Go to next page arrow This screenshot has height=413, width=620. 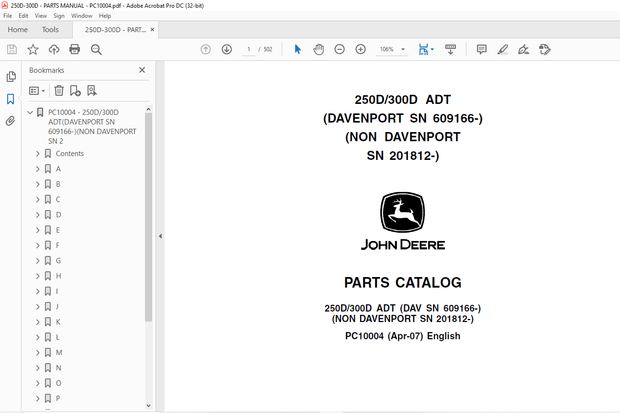pyautogui.click(x=227, y=49)
